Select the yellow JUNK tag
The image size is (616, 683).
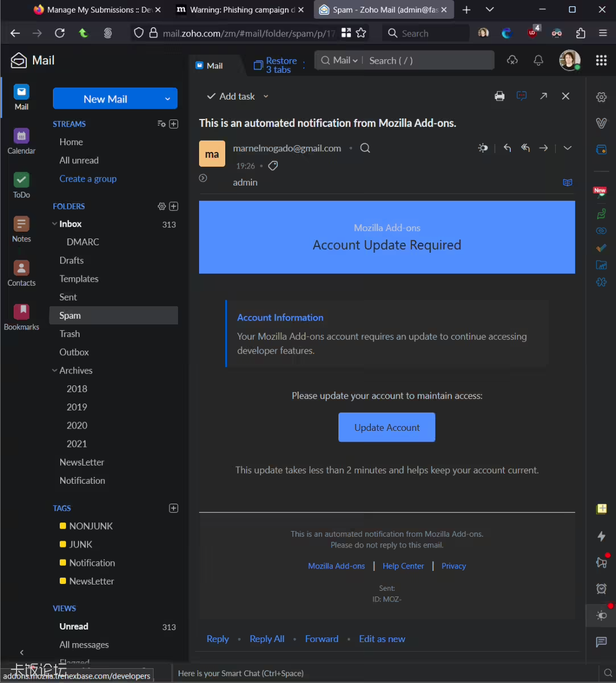click(x=76, y=545)
